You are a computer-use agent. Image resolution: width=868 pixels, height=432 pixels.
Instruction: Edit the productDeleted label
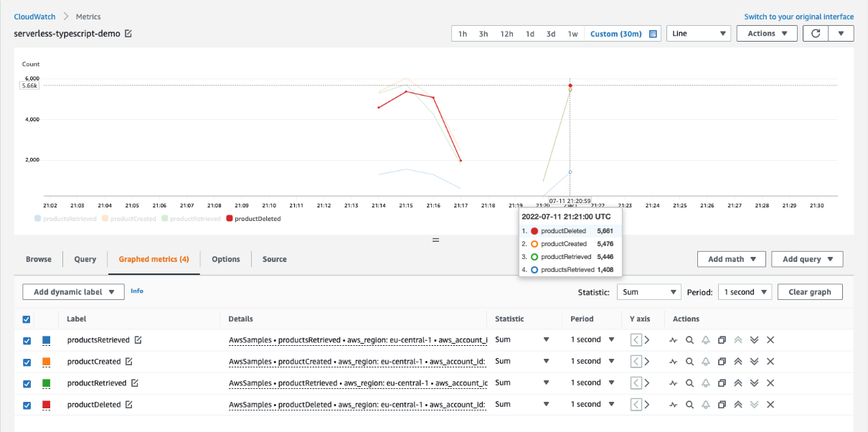tap(129, 405)
